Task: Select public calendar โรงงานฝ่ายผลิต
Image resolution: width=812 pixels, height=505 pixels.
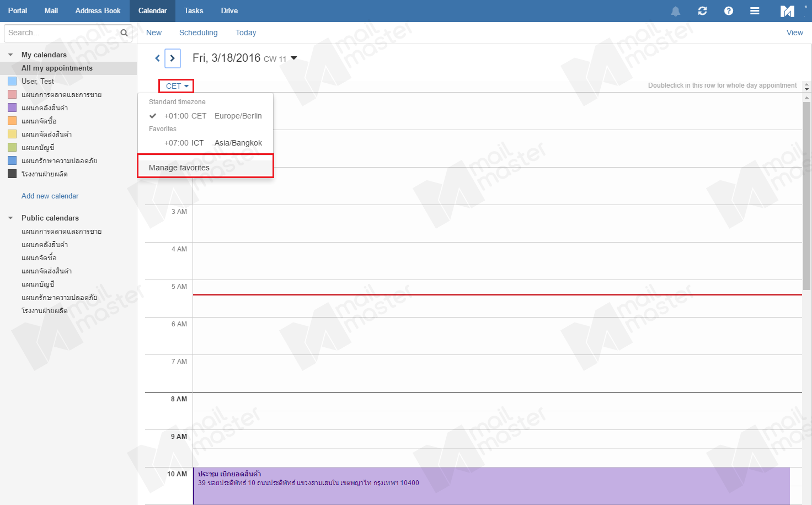Action: click(44, 310)
